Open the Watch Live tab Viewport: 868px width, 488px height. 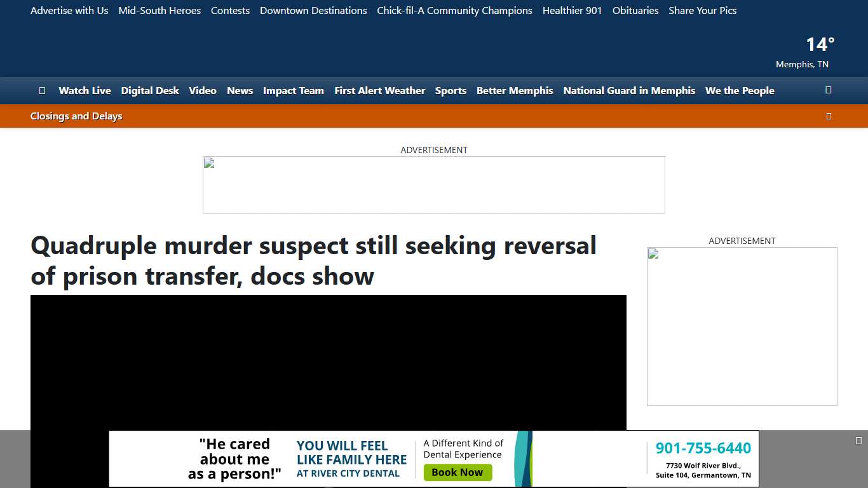tap(85, 90)
